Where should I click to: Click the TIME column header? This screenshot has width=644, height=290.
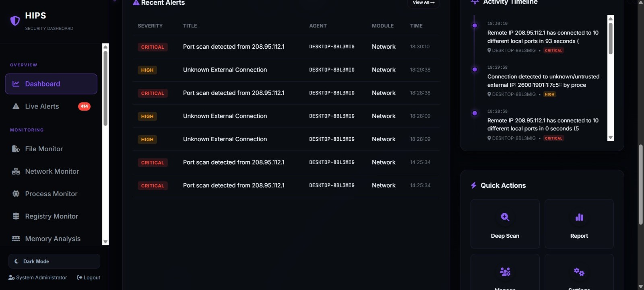point(416,26)
